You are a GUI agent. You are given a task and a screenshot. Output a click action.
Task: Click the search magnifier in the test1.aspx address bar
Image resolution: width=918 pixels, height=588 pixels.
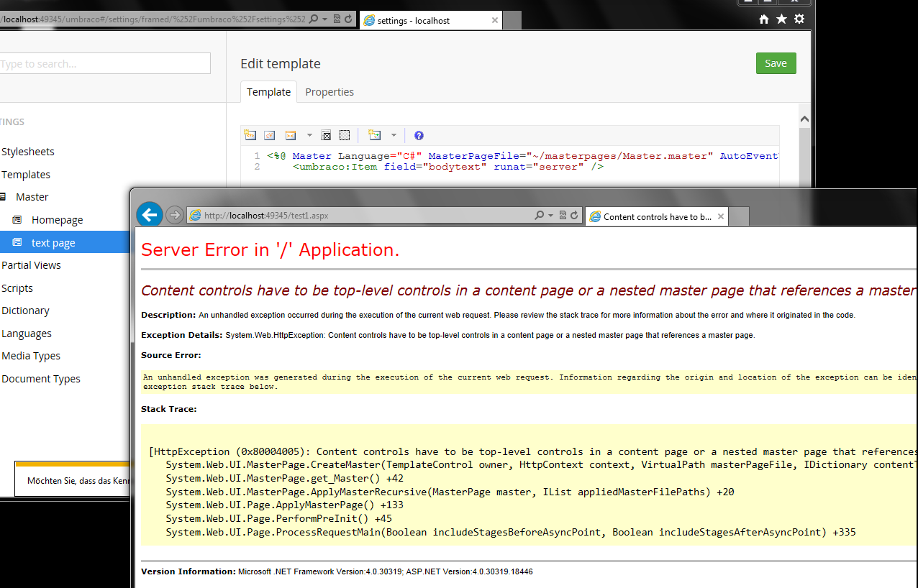pyautogui.click(x=540, y=215)
